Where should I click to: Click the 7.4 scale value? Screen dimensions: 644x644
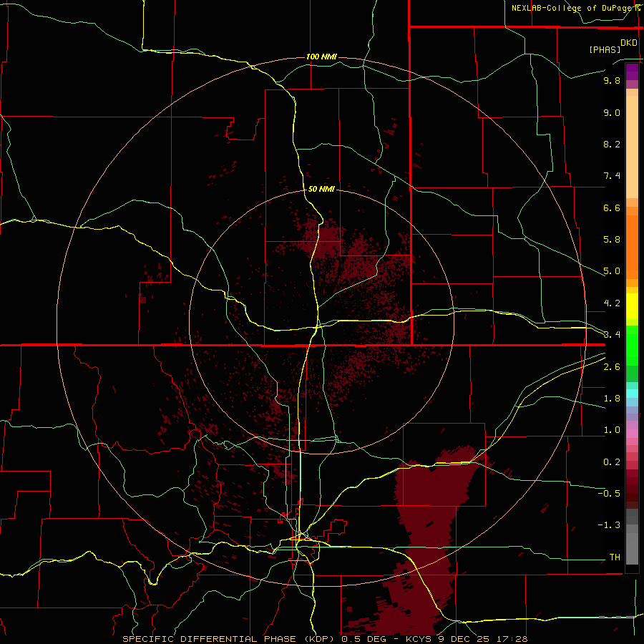[612, 176]
